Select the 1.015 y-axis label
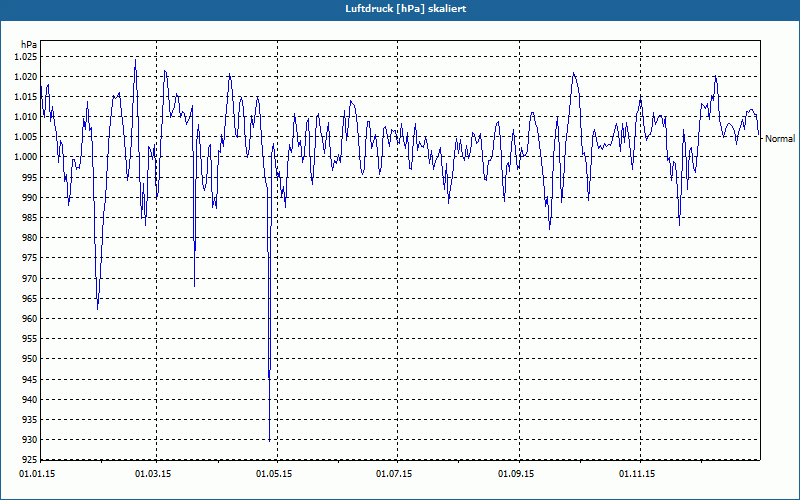Viewport: 800px width, 500px height. [26, 96]
